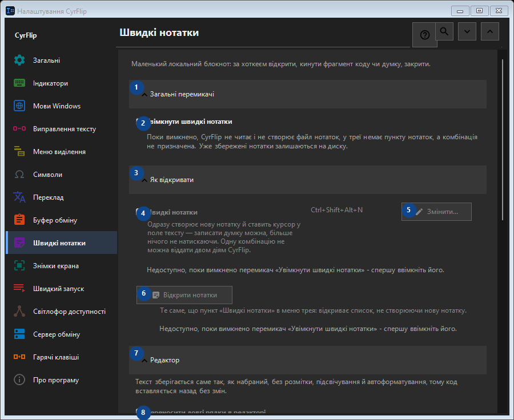Click the Змінити... hotkey button
514x420 pixels.
436,212
